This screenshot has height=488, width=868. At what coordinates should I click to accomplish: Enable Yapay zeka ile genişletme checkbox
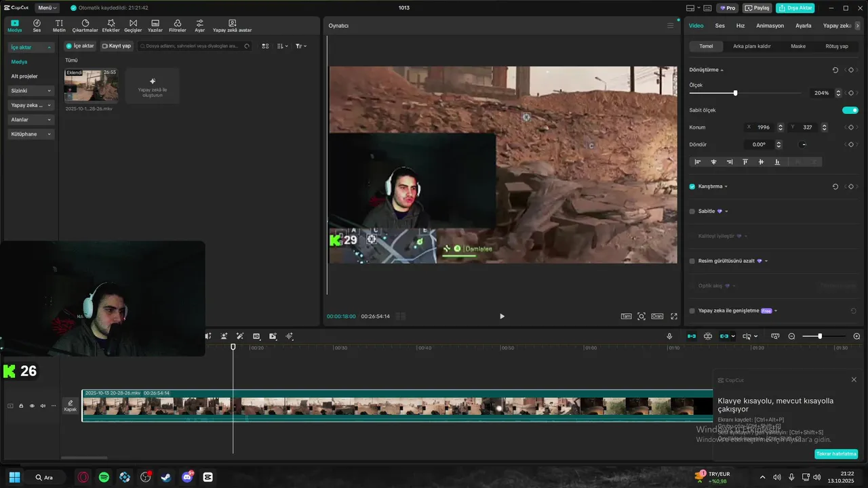click(x=692, y=311)
